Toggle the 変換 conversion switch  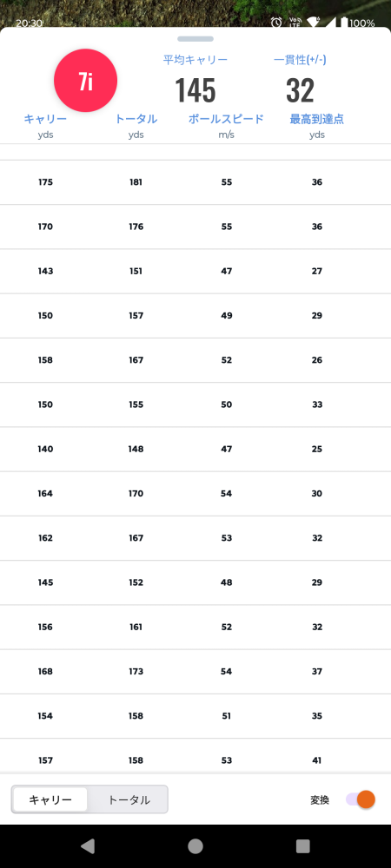pos(361,799)
